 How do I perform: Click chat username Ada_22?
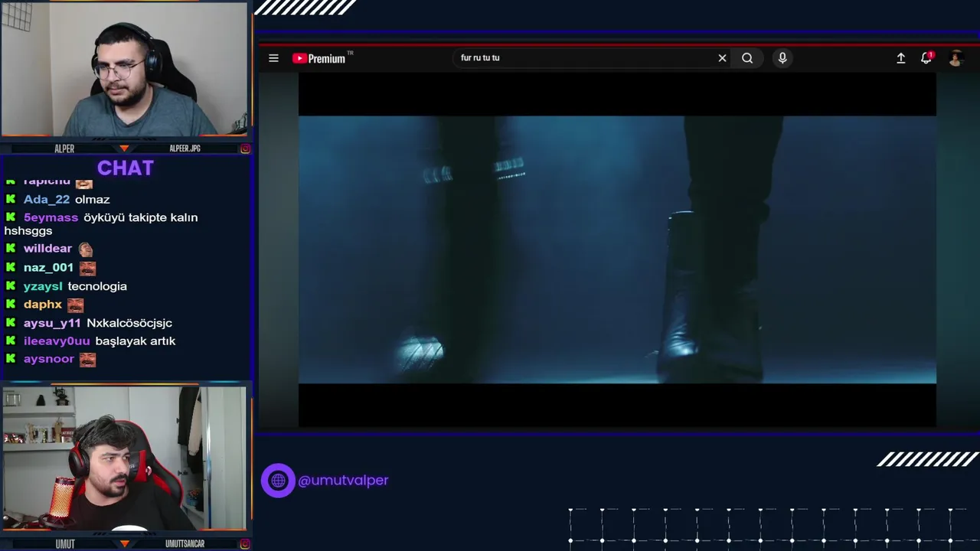[x=47, y=200]
